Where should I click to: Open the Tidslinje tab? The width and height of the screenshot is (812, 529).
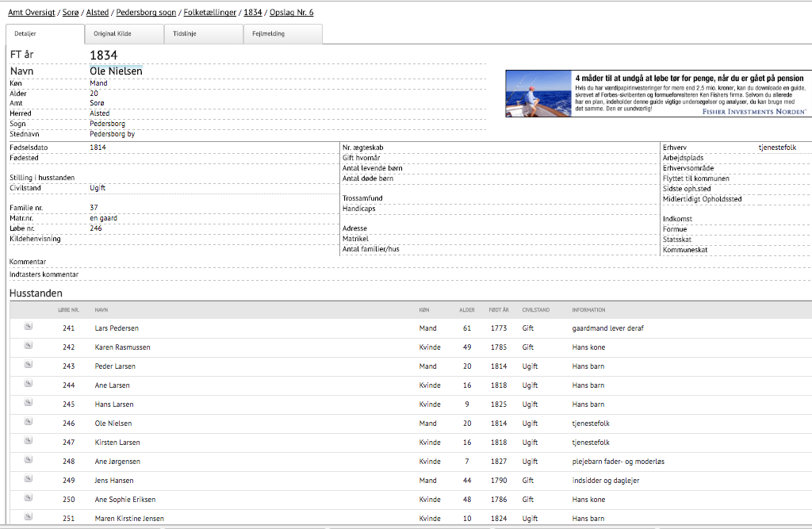pyautogui.click(x=204, y=33)
